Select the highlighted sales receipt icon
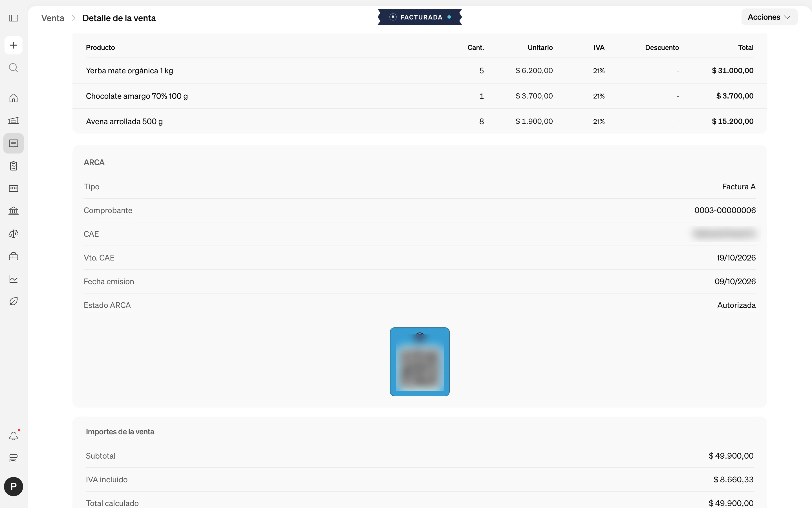The image size is (812, 508). [14, 143]
